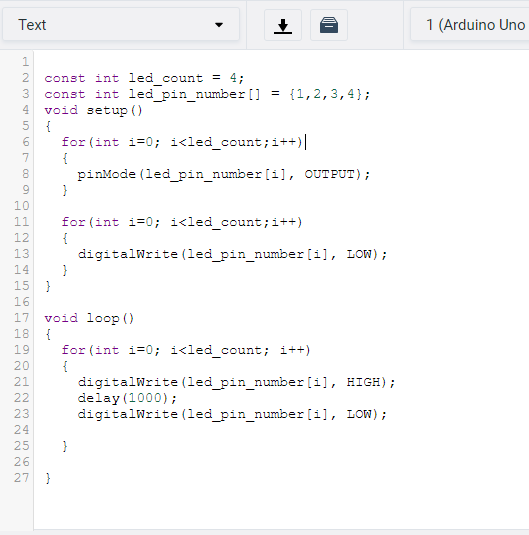Viewport: 529px width, 535px height.
Task: Open the Text edit mode dropdown
Action: (x=121, y=25)
